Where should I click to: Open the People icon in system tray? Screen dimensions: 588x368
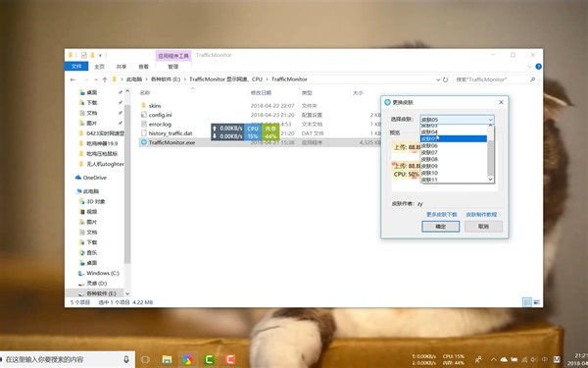pyautogui.click(x=478, y=360)
